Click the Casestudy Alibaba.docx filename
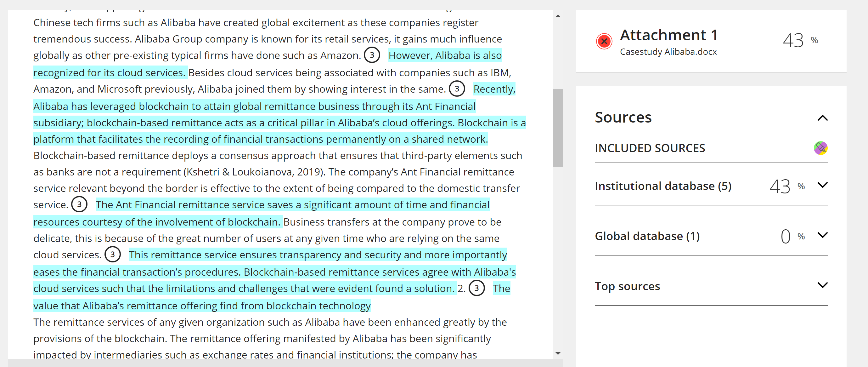The image size is (868, 367). [x=668, y=52]
